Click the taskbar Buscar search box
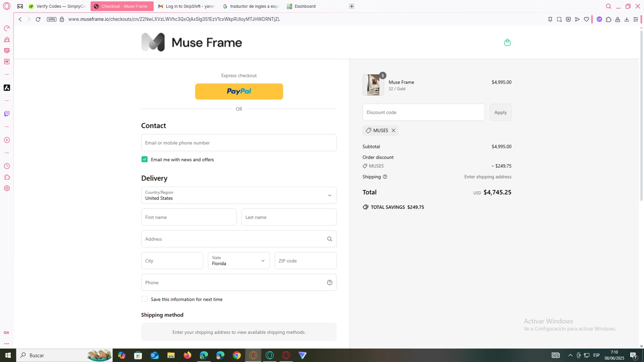 [64, 355]
